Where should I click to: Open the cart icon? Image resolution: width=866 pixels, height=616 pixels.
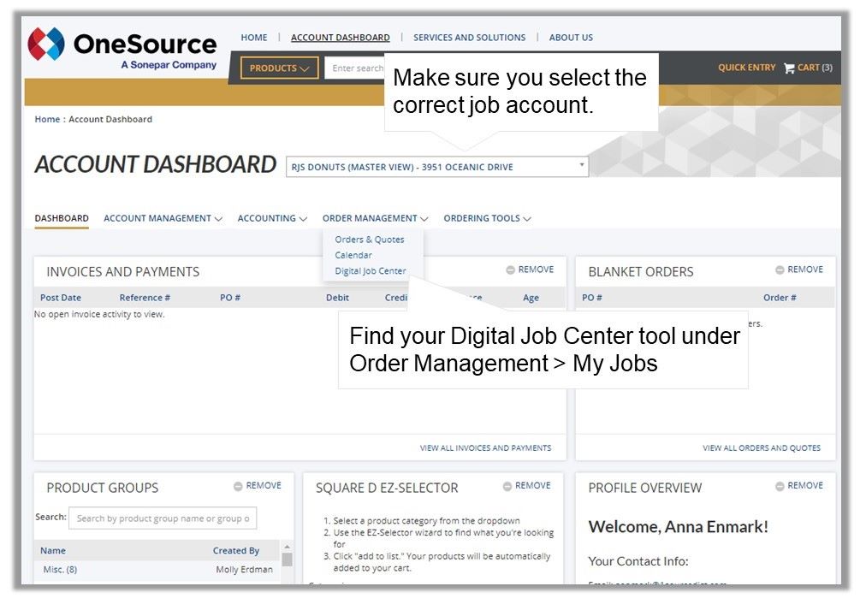[x=789, y=68]
